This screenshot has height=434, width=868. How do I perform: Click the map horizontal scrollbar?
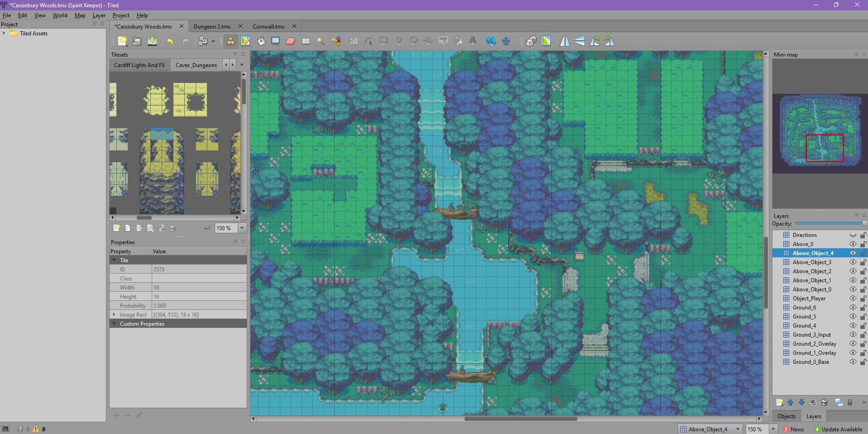[521, 419]
